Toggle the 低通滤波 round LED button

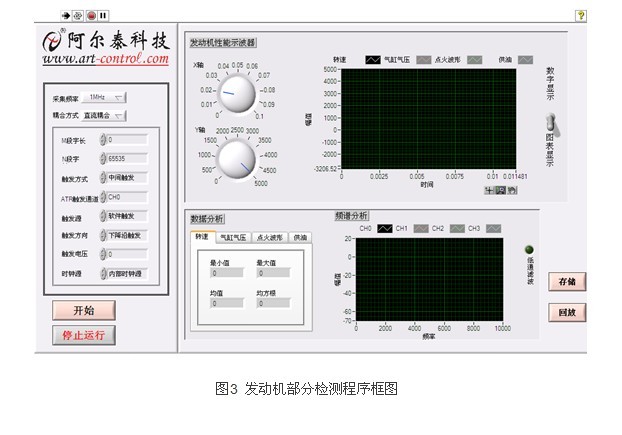coord(530,250)
